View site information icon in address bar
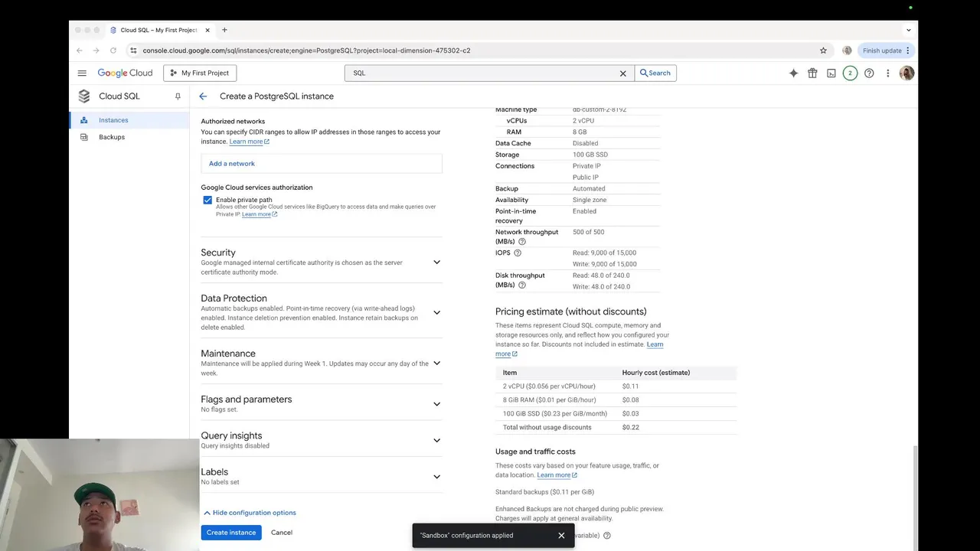This screenshot has width=980, height=551. [x=133, y=51]
